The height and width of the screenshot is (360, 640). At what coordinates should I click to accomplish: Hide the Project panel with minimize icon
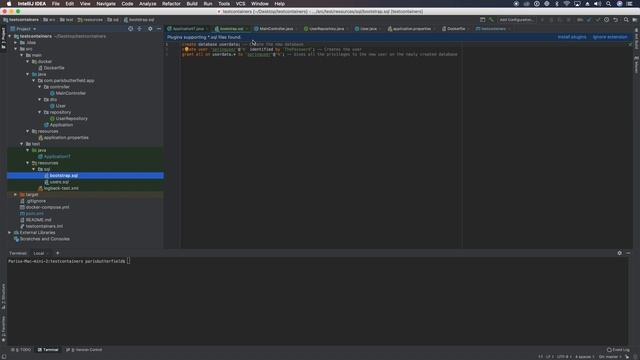pos(159,29)
